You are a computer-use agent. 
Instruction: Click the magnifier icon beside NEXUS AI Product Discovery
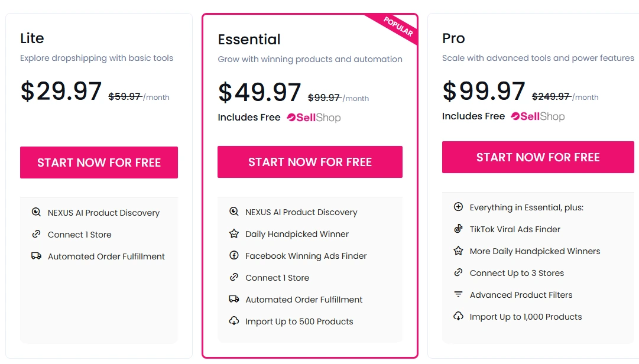pos(37,213)
